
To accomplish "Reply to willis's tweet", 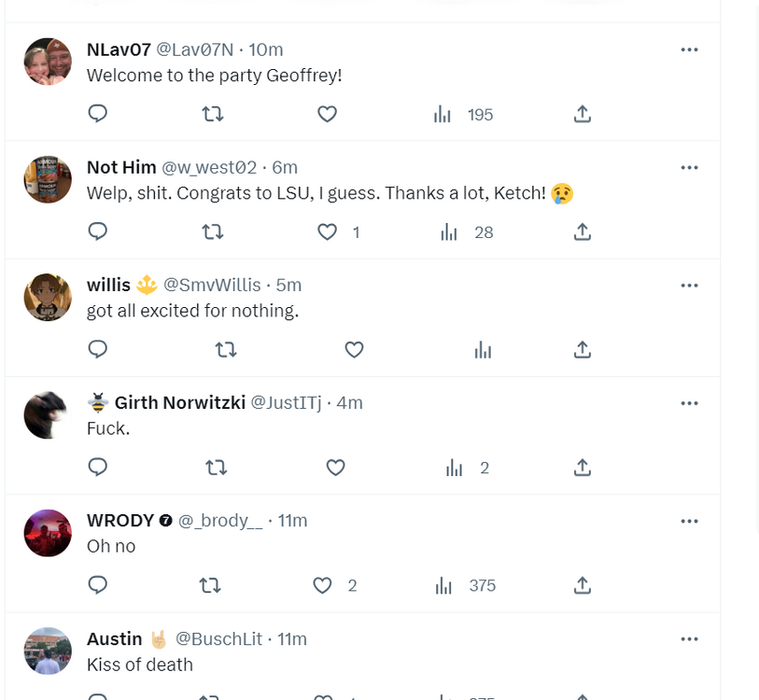I will [x=98, y=349].
